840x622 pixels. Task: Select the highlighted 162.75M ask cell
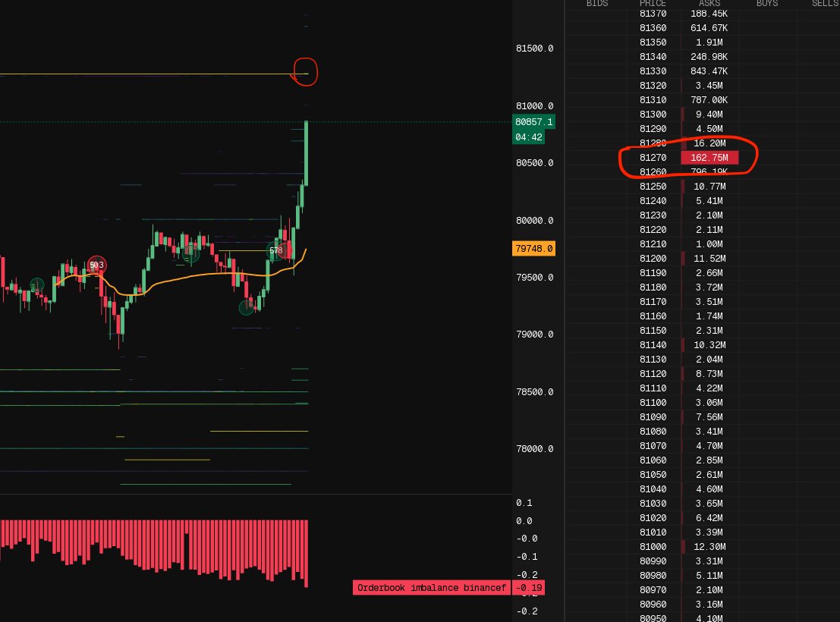(709, 158)
